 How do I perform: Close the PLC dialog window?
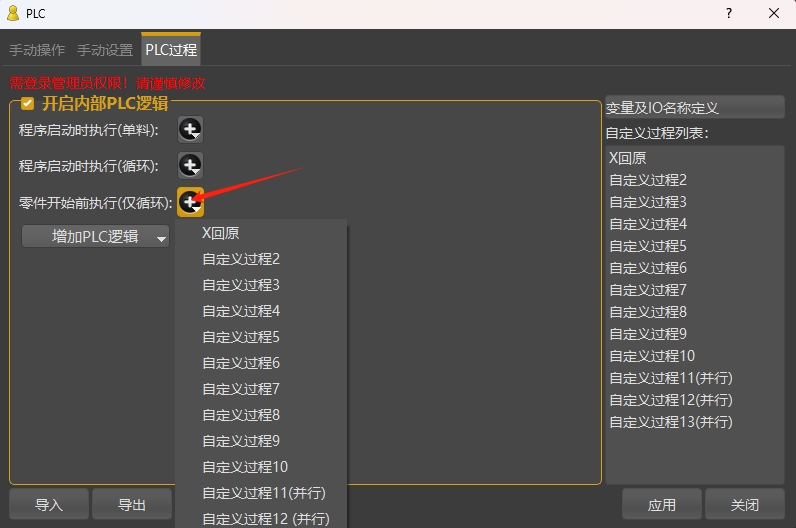pos(774,13)
